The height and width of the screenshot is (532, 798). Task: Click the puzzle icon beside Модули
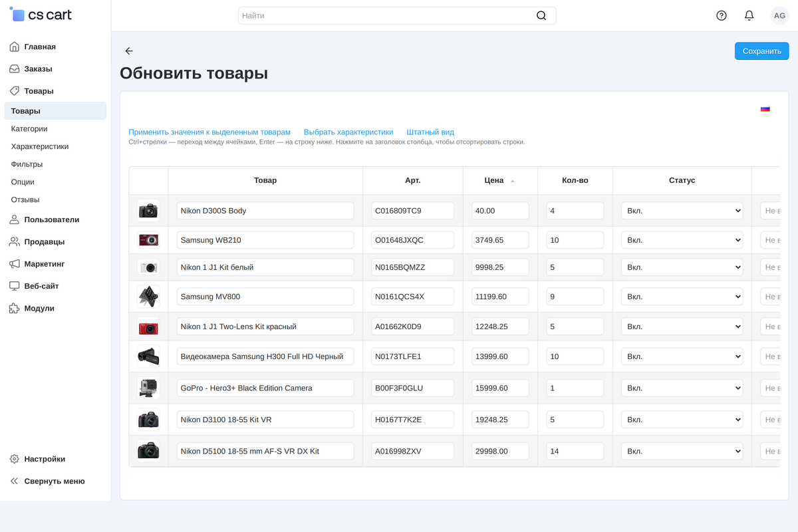click(x=14, y=309)
